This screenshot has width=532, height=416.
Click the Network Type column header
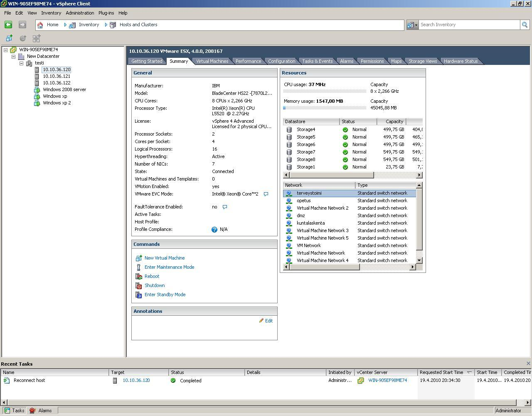(x=386, y=185)
